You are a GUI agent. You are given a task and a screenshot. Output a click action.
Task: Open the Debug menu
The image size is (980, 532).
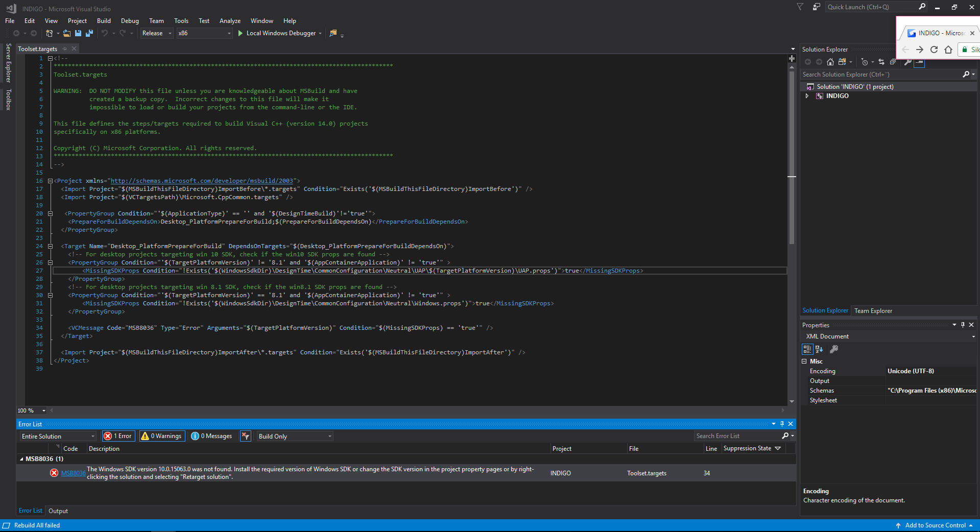(130, 21)
